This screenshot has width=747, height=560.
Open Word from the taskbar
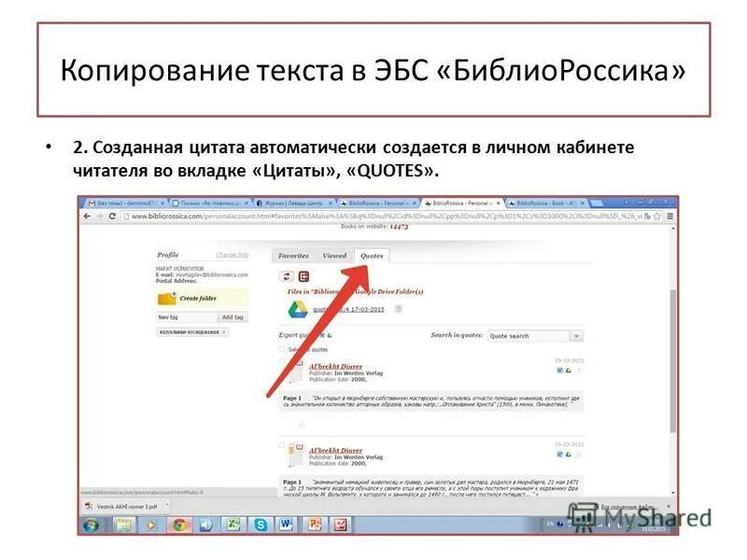[x=287, y=525]
